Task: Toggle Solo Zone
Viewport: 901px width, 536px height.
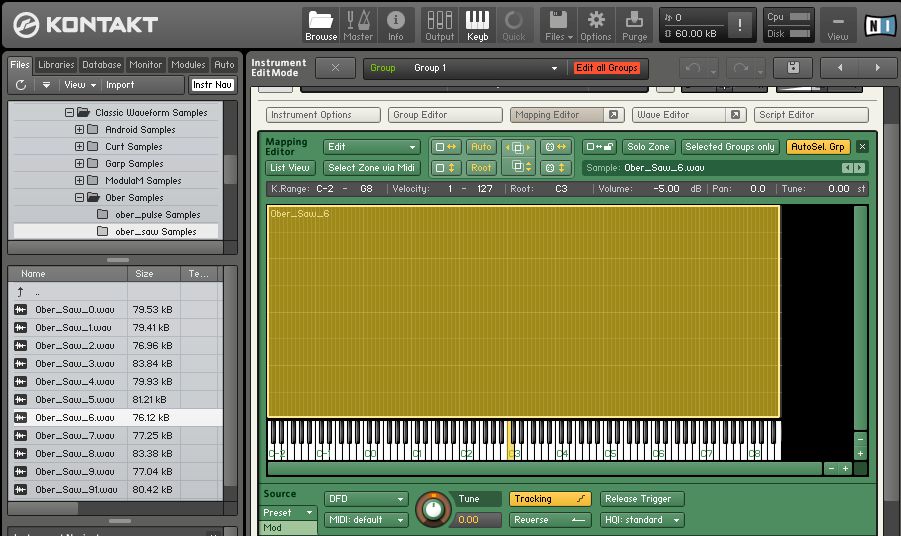Action: (x=648, y=147)
